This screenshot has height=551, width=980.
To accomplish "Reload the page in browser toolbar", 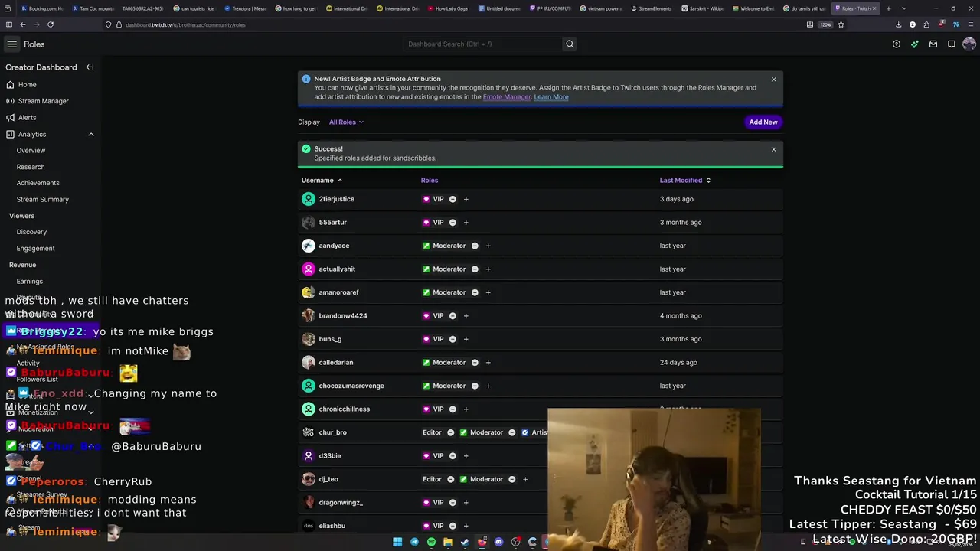I will point(51,24).
